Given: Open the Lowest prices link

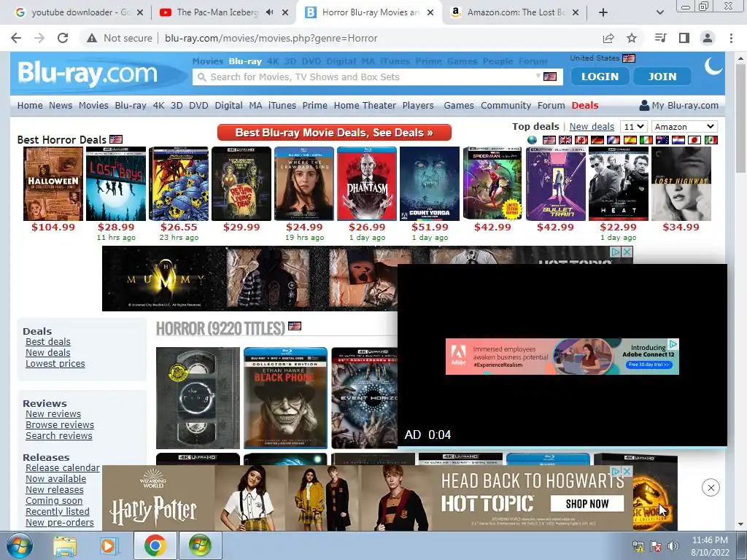Looking at the screenshot, I should click(55, 364).
